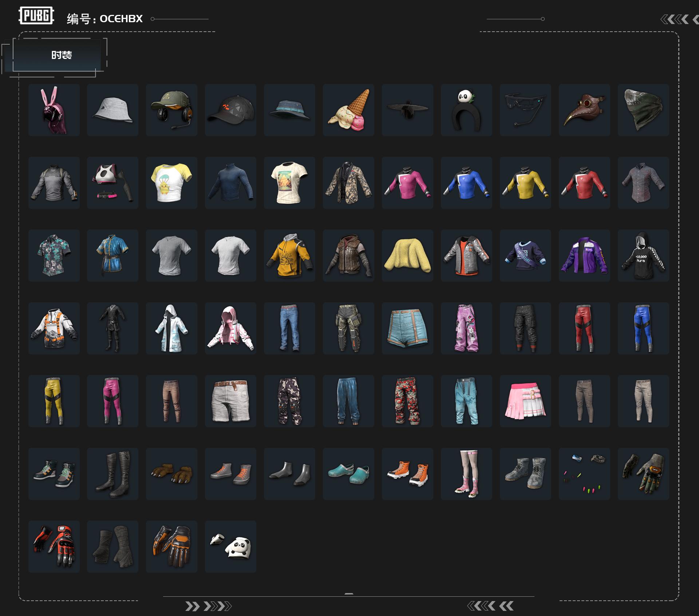
Task: Select the blue racing pants
Action: pyautogui.click(x=644, y=328)
